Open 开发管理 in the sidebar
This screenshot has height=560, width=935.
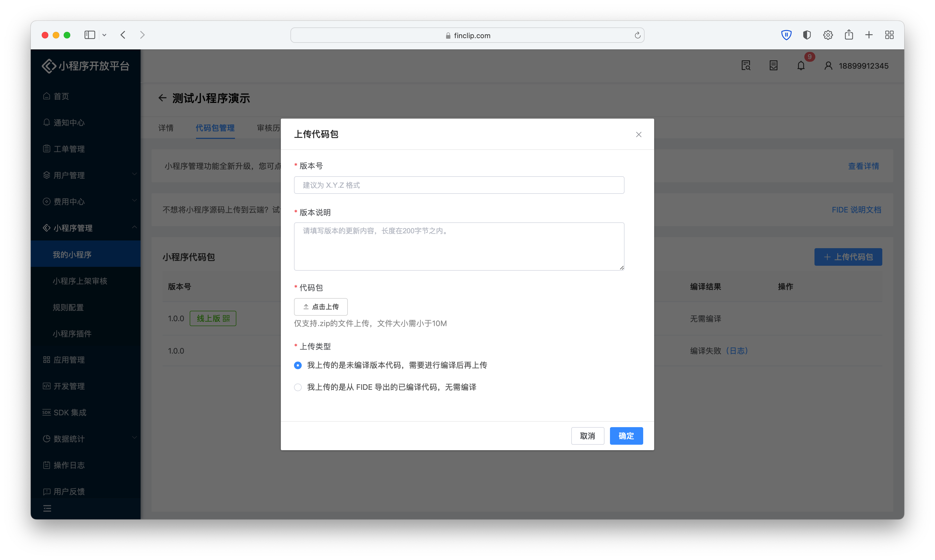coord(86,386)
